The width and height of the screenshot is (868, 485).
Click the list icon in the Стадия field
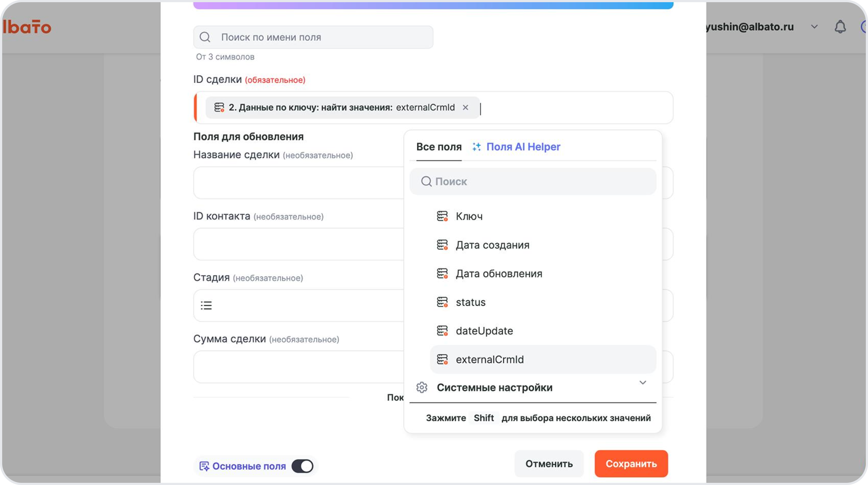206,306
